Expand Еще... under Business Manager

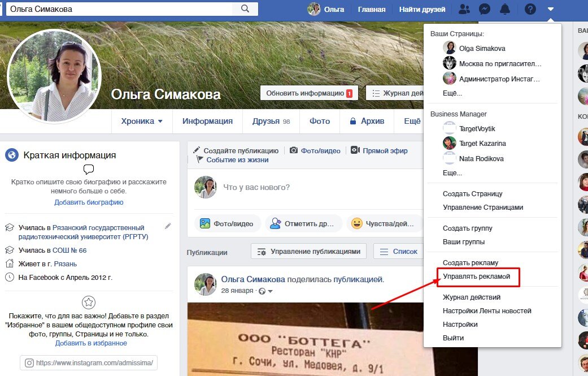coord(452,172)
